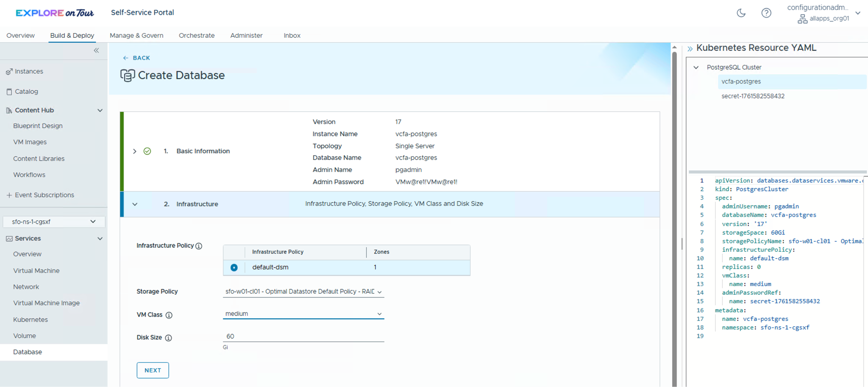Image resolution: width=868 pixels, height=387 pixels.
Task: Expand the Basic Information step
Action: point(135,151)
